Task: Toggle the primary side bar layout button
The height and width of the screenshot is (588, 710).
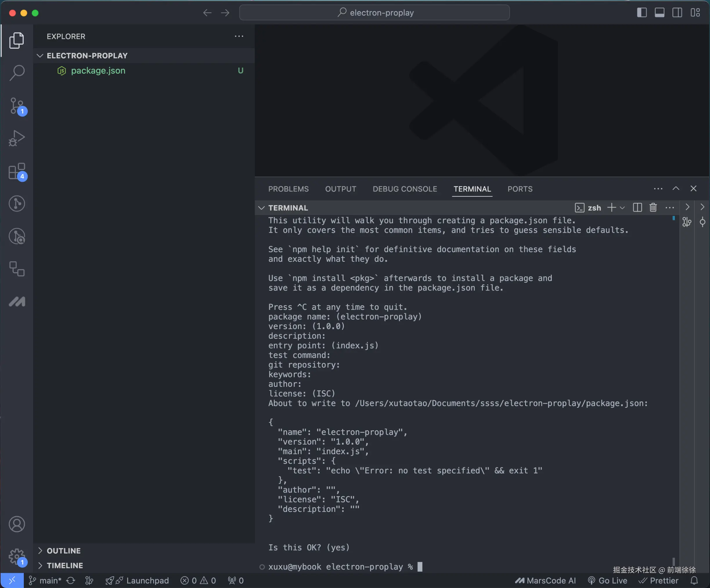Action: (x=642, y=13)
